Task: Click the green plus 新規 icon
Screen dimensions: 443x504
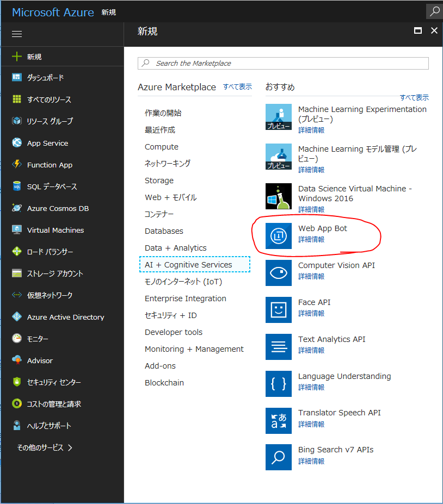Action: [x=17, y=57]
